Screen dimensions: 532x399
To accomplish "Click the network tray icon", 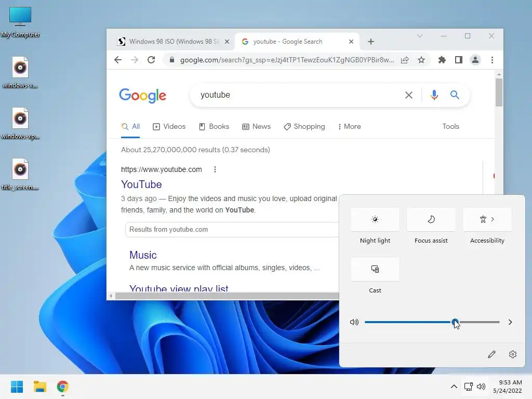I will (469, 387).
